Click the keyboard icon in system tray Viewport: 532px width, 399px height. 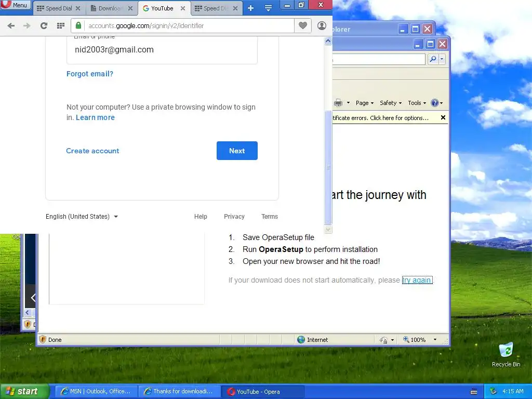474,392
